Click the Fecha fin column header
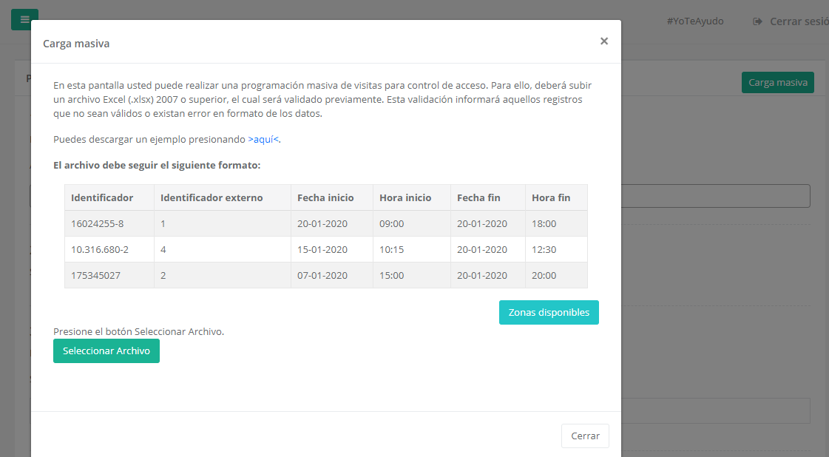The height and width of the screenshot is (457, 829). coord(478,198)
